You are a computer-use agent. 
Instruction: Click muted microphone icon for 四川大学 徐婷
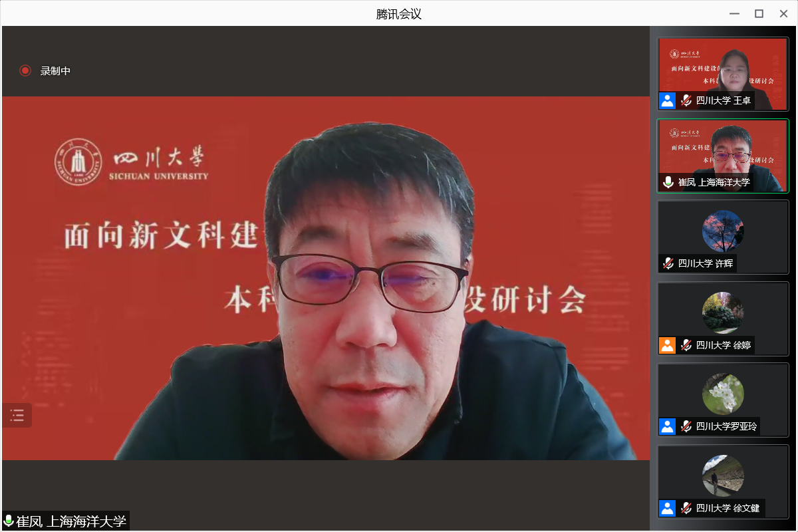pos(686,345)
